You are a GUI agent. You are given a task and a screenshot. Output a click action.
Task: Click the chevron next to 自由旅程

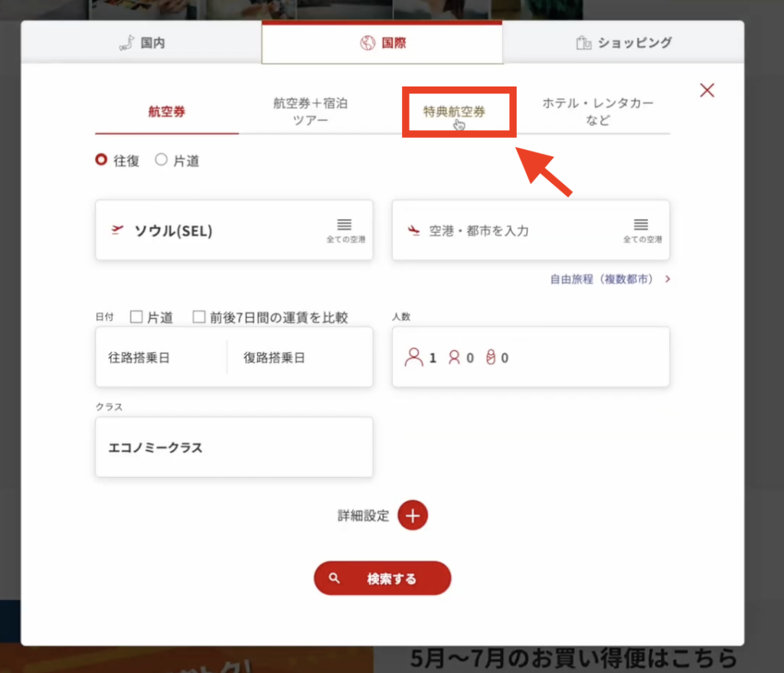click(x=668, y=279)
